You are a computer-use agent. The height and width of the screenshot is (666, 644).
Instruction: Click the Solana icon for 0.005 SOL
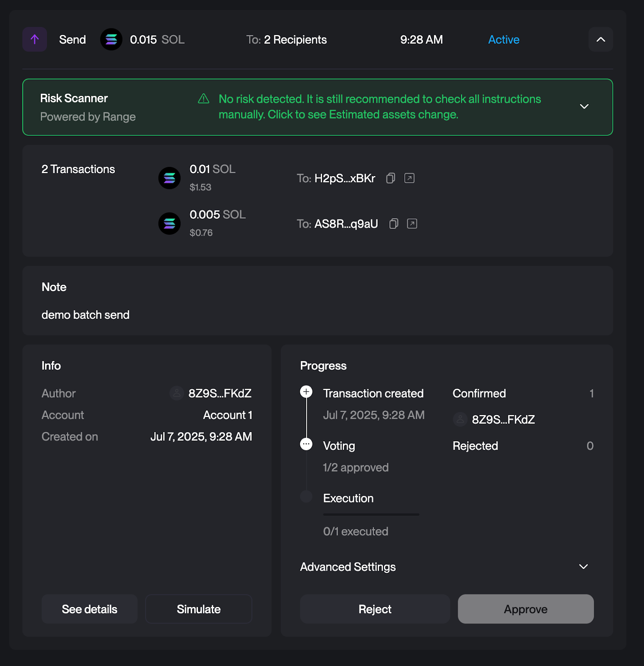coord(169,224)
